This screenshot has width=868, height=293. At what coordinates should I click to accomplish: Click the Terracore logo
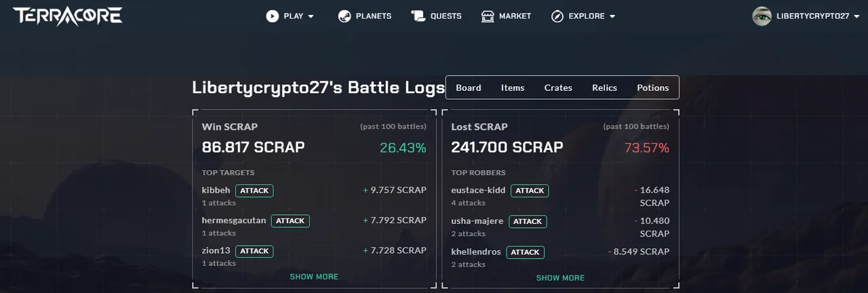click(68, 16)
